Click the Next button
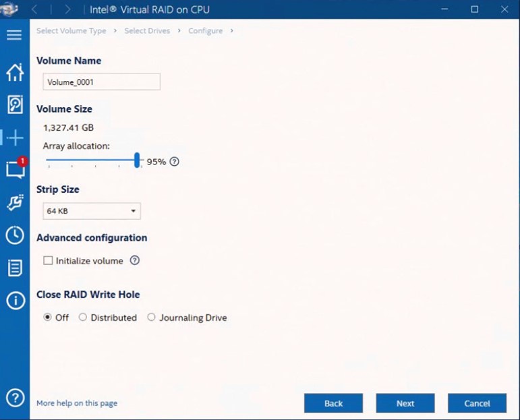 coord(405,403)
